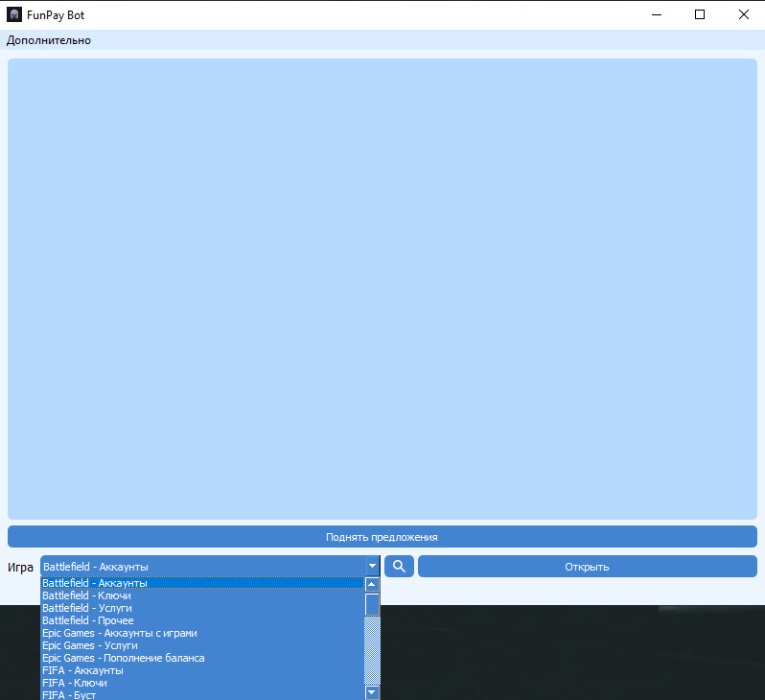The image size is (765, 700).
Task: Minimize the FunPay Bot window
Action: (x=657, y=14)
